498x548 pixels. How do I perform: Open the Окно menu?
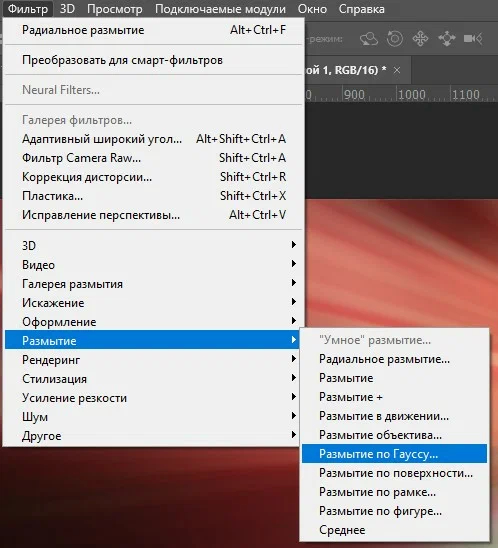pyautogui.click(x=312, y=9)
